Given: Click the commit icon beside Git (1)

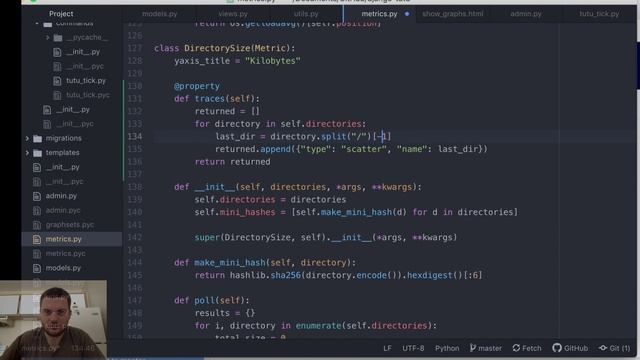Looking at the screenshot, I should (x=603, y=348).
